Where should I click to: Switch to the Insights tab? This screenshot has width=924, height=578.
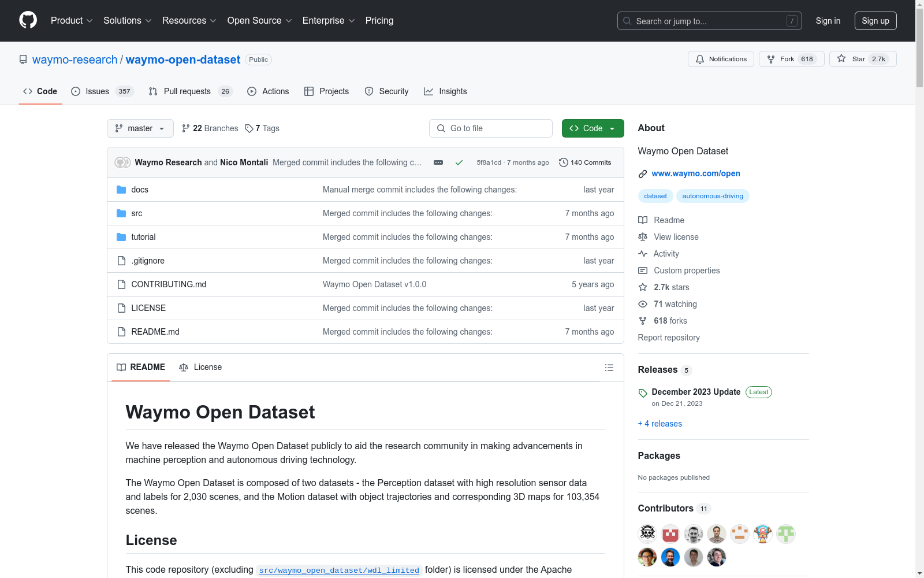445,91
